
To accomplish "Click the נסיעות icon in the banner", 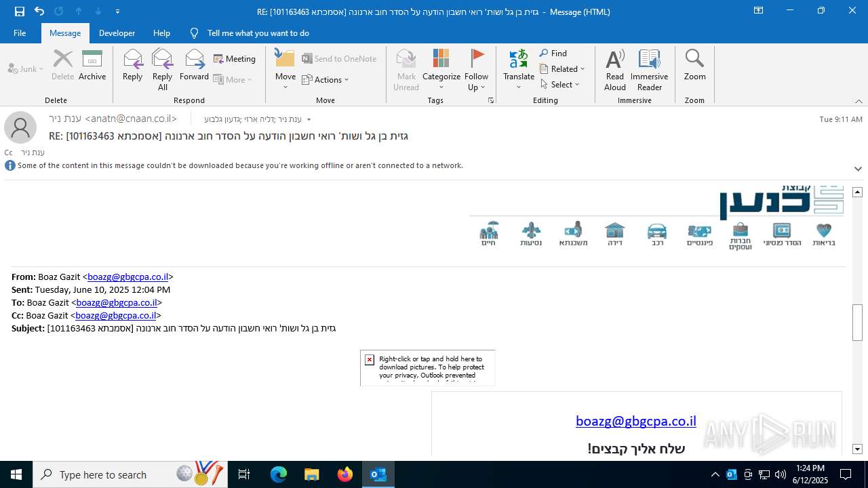I will pos(531,233).
